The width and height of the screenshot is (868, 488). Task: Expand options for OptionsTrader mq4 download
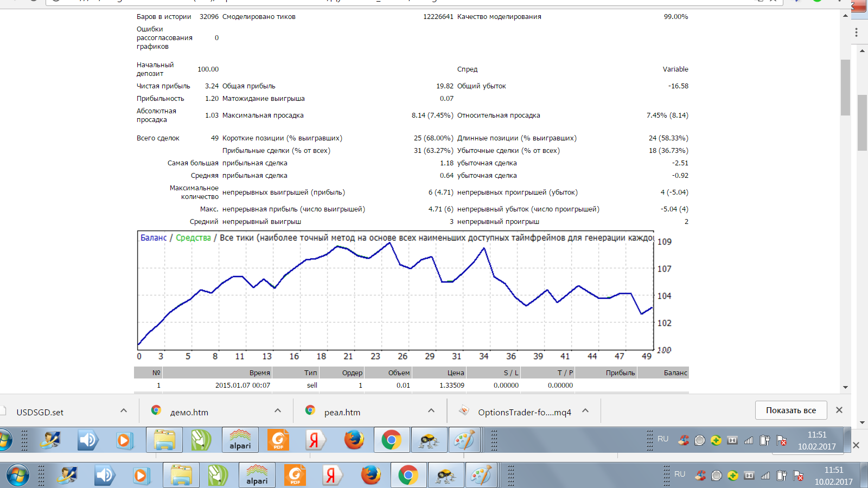coord(585,410)
